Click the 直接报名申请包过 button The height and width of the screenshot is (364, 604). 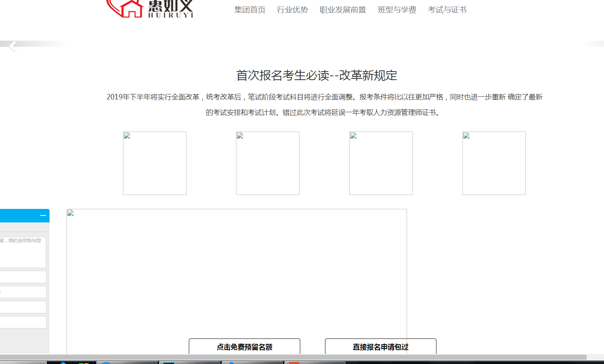coord(381,347)
